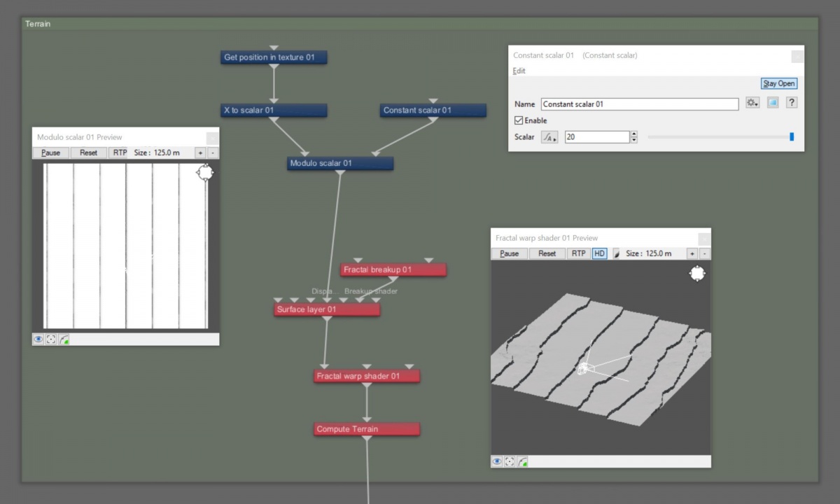Open the gear settings dropdown beside Name field
The width and height of the screenshot is (840, 504).
point(752,103)
